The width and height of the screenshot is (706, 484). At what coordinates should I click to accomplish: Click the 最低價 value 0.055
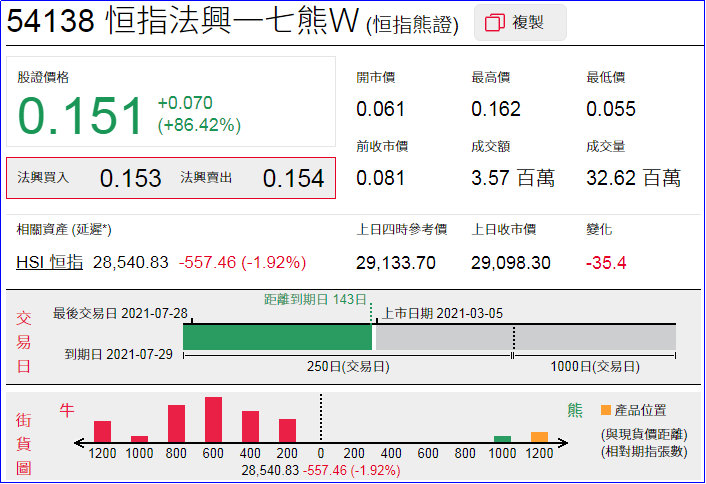point(611,109)
